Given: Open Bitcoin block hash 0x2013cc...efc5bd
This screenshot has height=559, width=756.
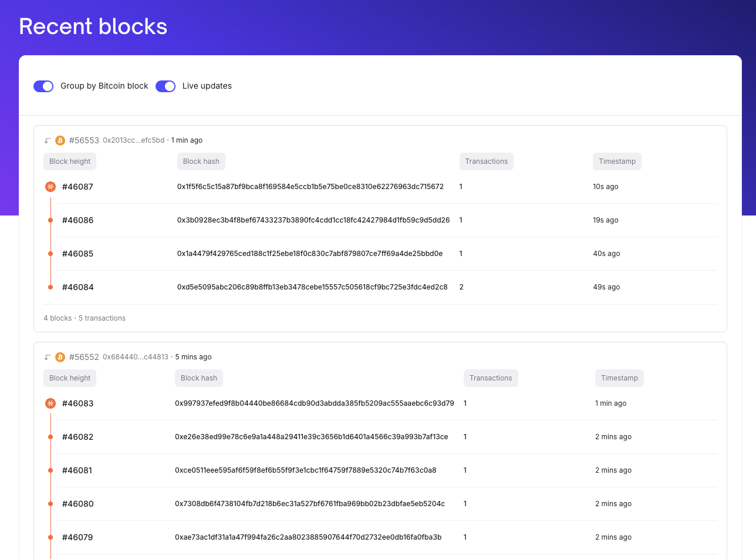Looking at the screenshot, I should (133, 140).
